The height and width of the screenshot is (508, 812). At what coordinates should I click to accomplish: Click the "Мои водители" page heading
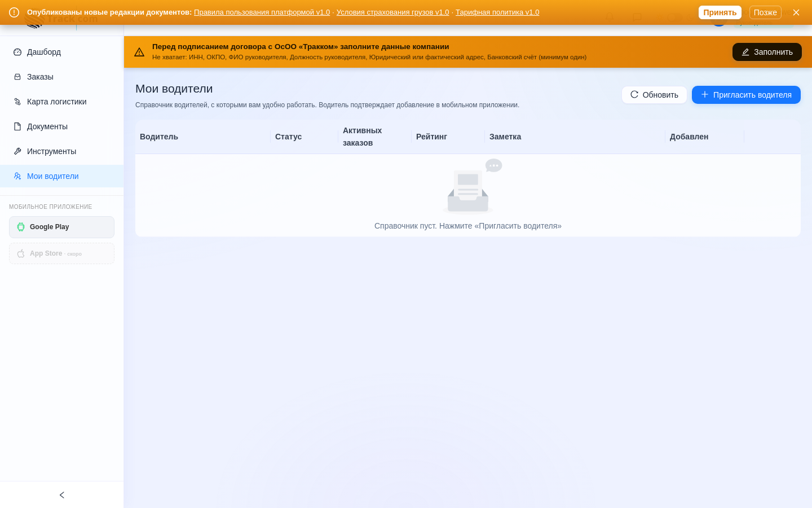coord(174,89)
